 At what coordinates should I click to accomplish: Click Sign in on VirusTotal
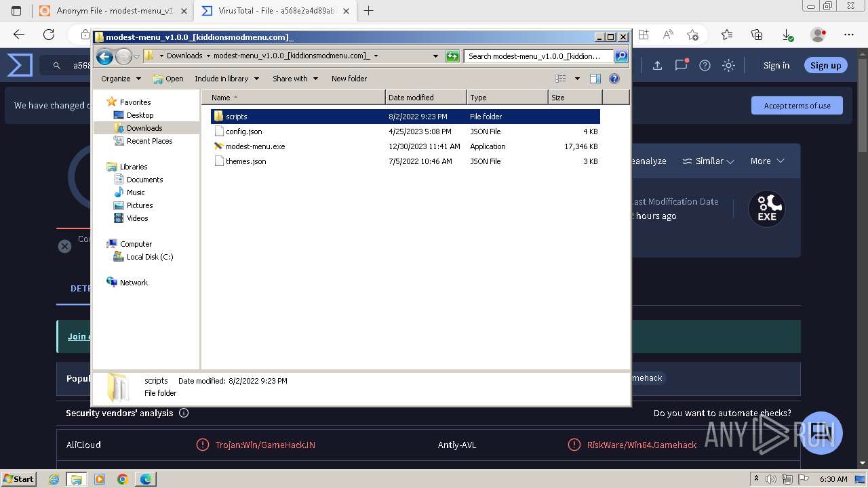click(x=776, y=66)
